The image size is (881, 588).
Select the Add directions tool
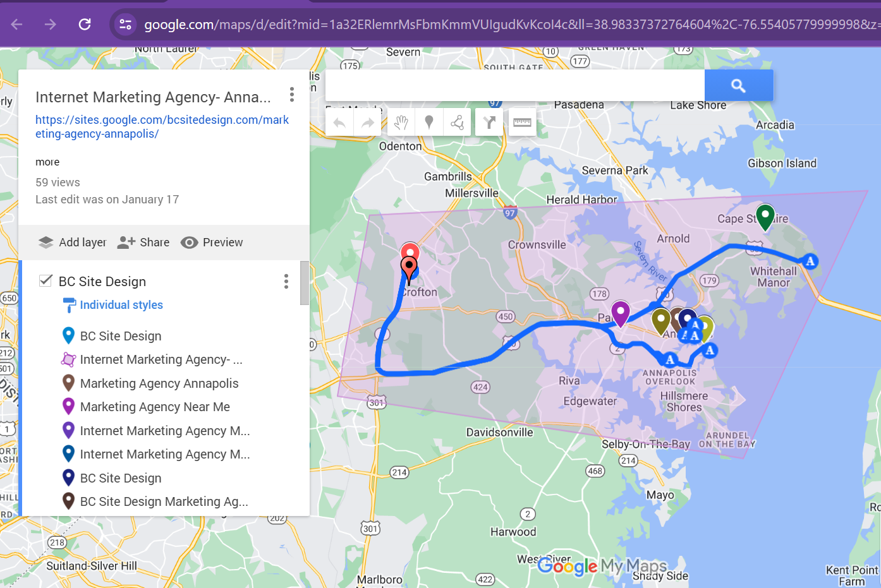489,123
